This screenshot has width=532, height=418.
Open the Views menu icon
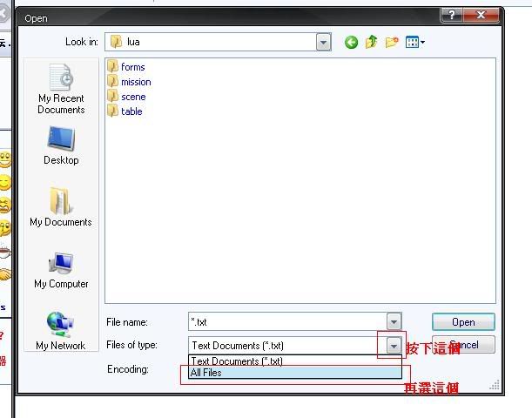414,42
